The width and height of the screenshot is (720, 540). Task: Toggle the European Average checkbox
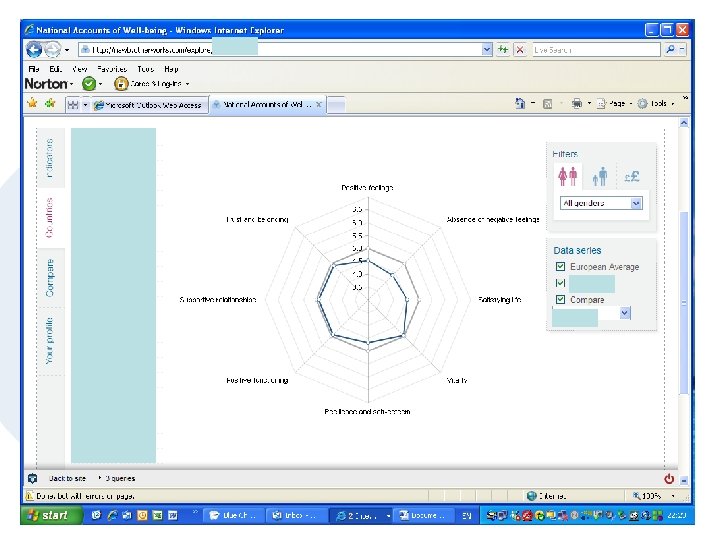pos(560,266)
